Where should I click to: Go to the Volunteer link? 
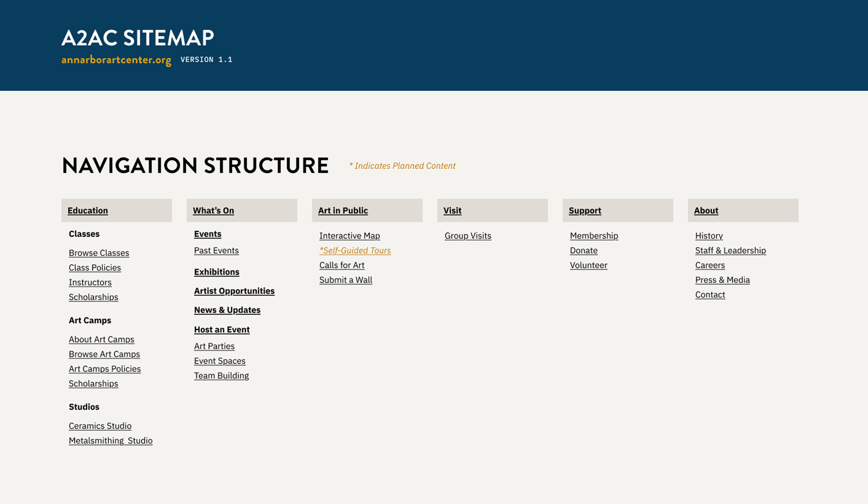pos(589,265)
